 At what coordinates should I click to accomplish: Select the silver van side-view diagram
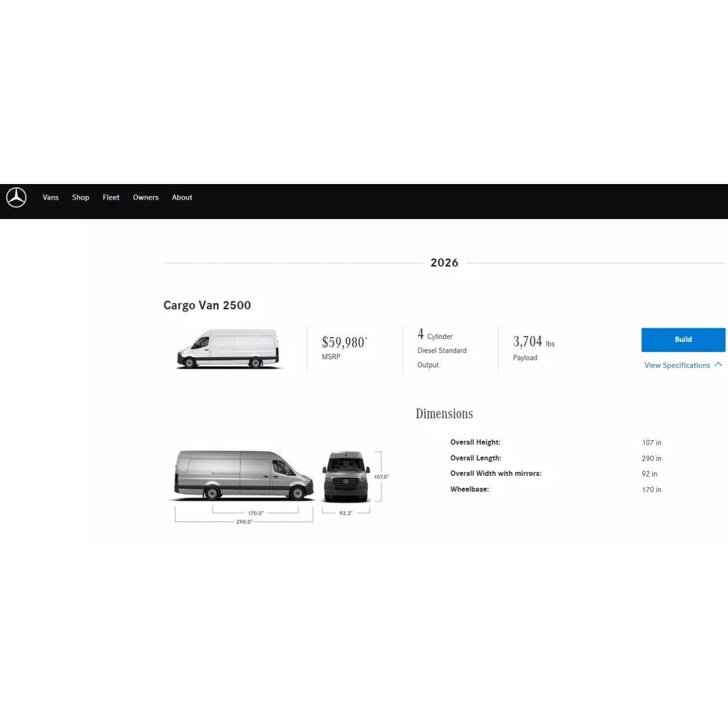coord(244,475)
